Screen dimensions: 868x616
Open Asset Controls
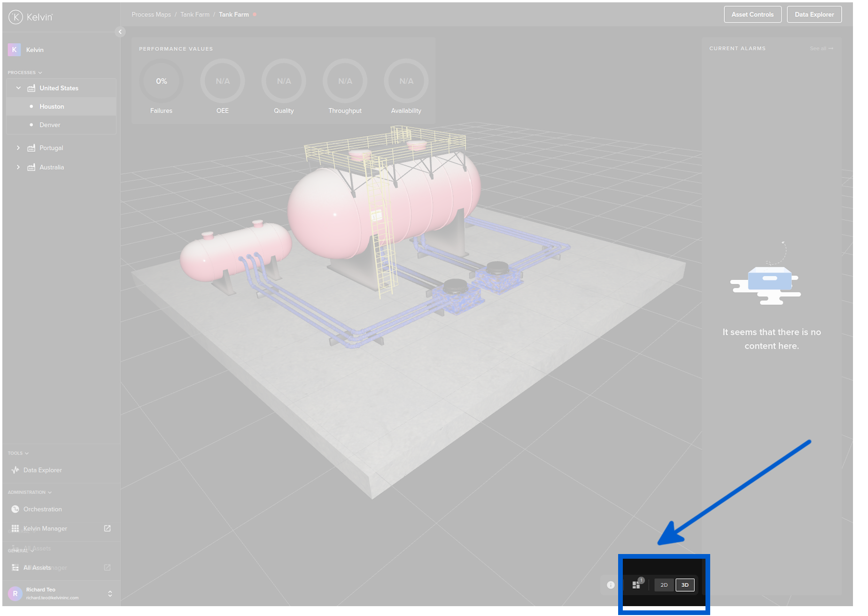(752, 15)
